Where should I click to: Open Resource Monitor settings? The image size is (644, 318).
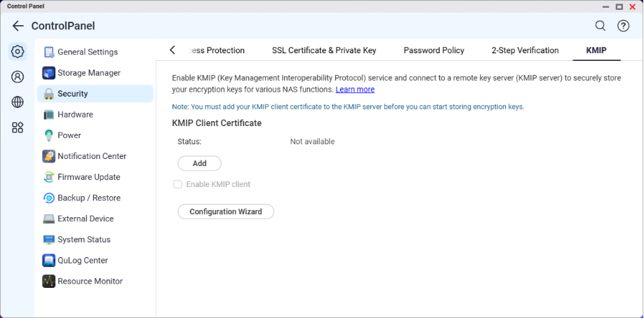[90, 281]
